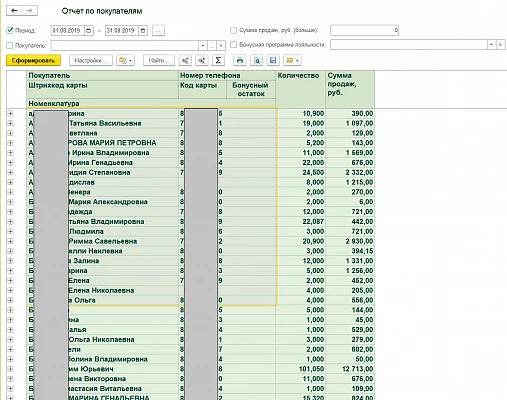Screen dimensions: 507x400
Task: Clear the Бонусная программа лояльности field
Action: [500, 44]
